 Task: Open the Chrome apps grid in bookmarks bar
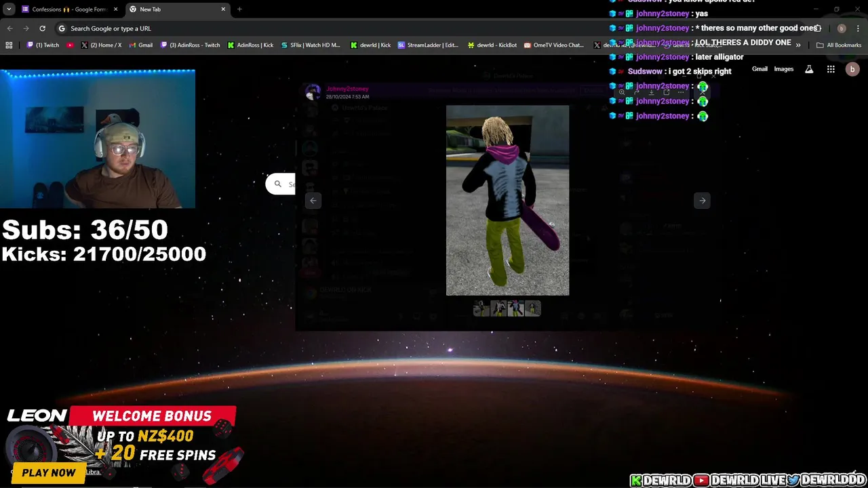pyautogui.click(x=9, y=45)
